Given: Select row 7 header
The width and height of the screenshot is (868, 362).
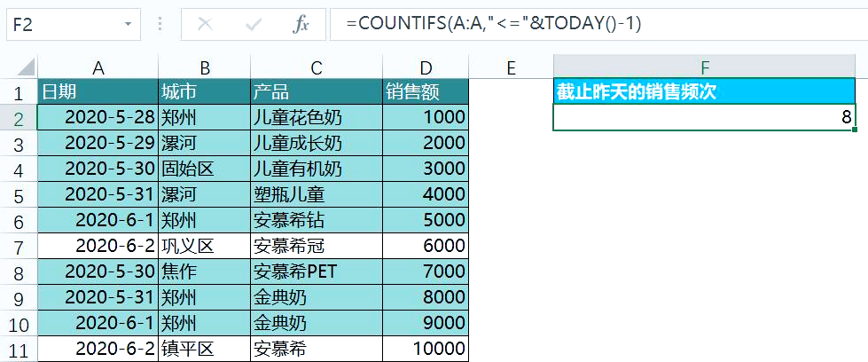Looking at the screenshot, I should pos(19,246).
